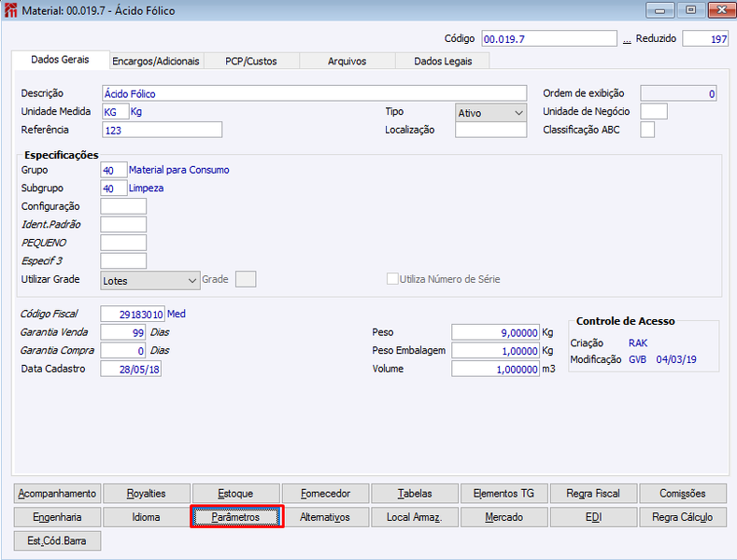This screenshot has width=737, height=560.
Task: Click the Volume field 1,000000
Action: 495,369
